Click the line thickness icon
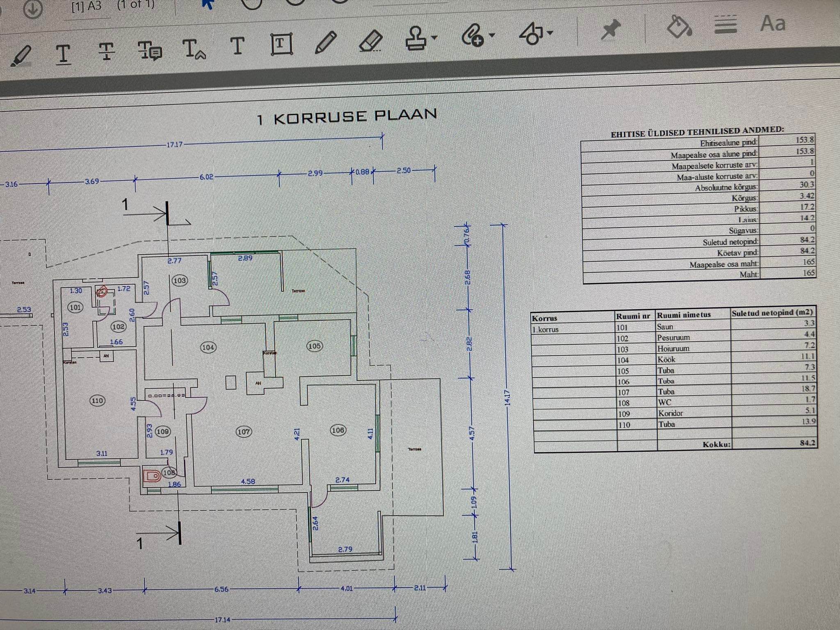 tap(725, 25)
